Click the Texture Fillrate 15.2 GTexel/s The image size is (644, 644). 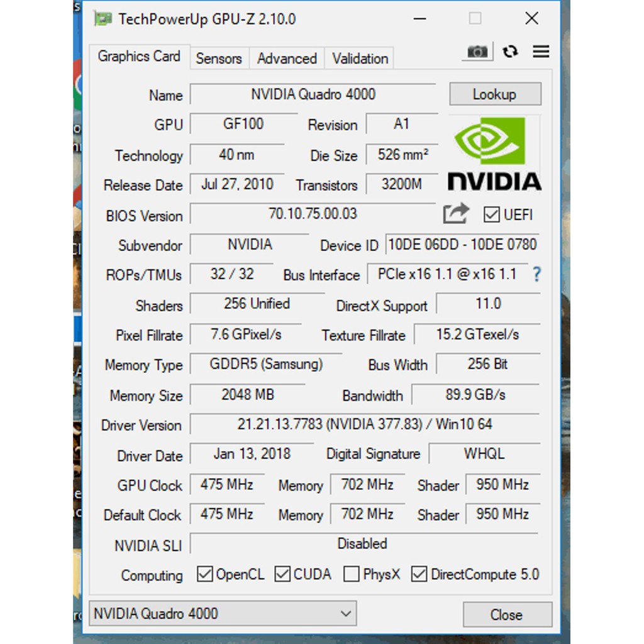click(x=477, y=335)
